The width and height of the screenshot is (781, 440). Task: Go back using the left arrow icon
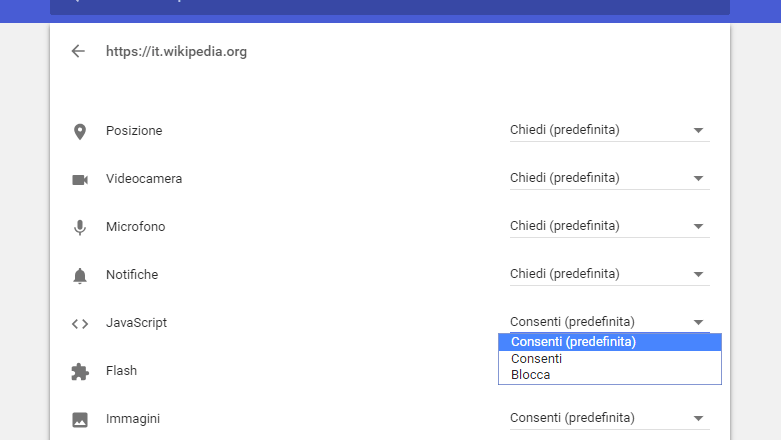[x=78, y=51]
